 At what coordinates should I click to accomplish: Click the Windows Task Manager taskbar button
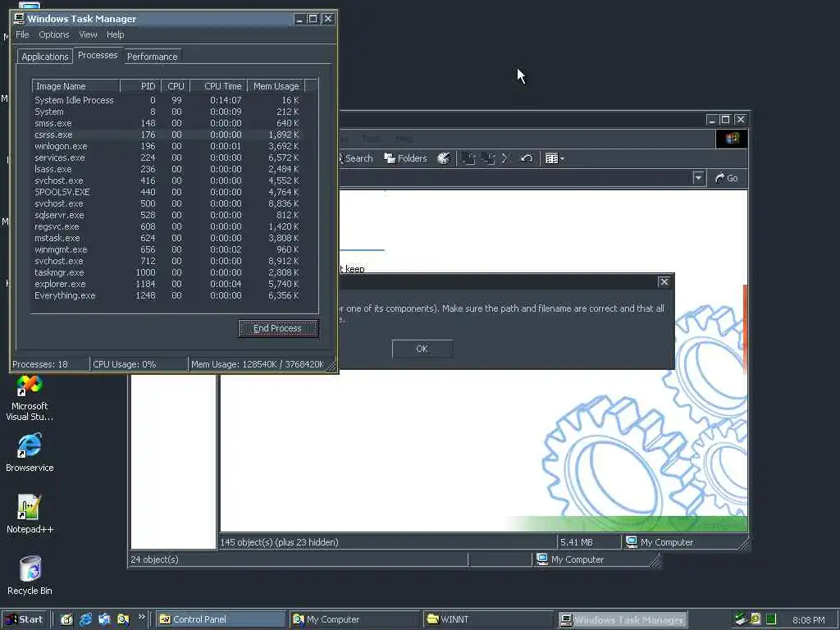point(623,619)
